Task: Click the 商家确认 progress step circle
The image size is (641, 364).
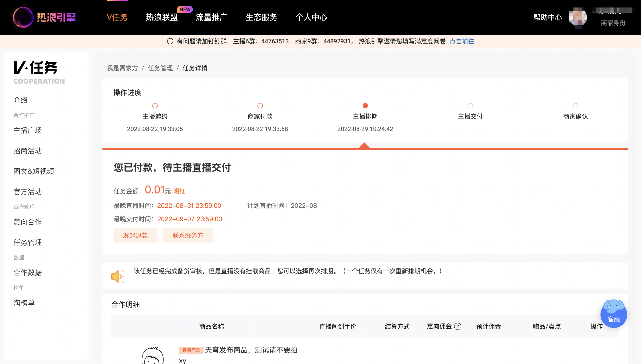Action: 575,105
